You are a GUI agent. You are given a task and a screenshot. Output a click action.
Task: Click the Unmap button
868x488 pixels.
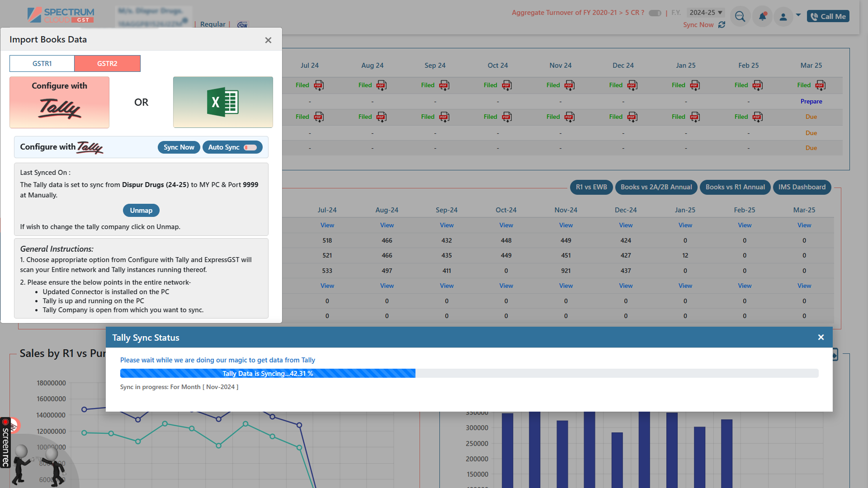coord(141,210)
